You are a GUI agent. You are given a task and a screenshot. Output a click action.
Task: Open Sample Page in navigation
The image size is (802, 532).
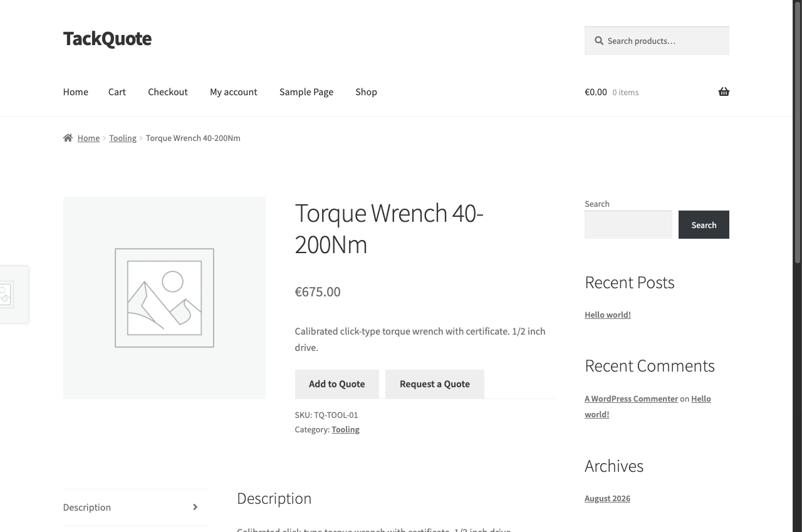306,92
